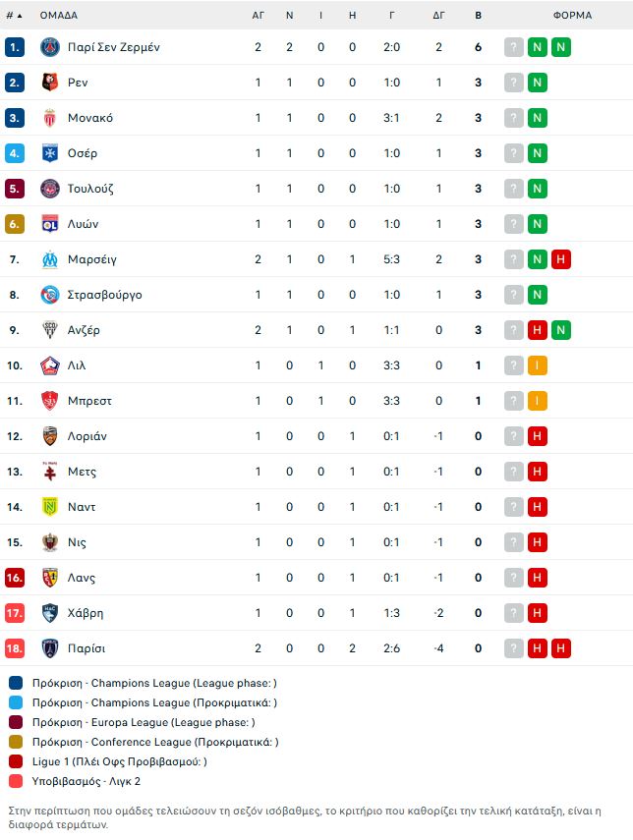Open the Marseille club crest icon
633x840 pixels.
50,259
